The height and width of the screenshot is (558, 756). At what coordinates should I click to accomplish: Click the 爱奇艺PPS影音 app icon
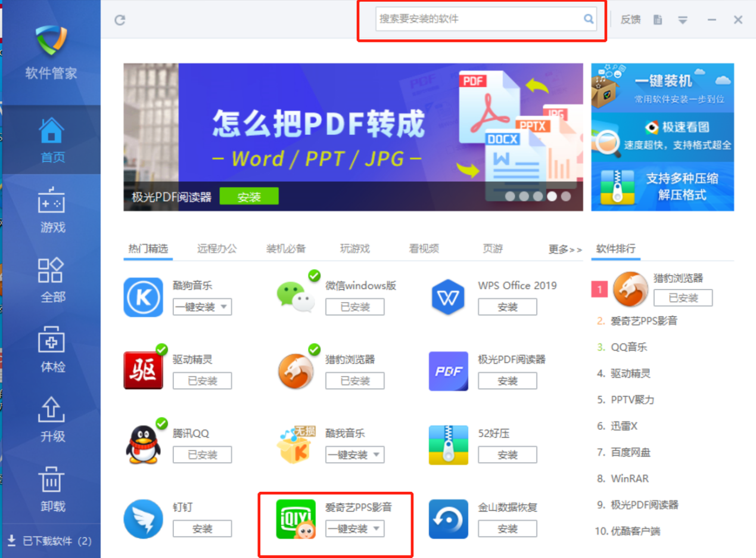pyautogui.click(x=295, y=519)
